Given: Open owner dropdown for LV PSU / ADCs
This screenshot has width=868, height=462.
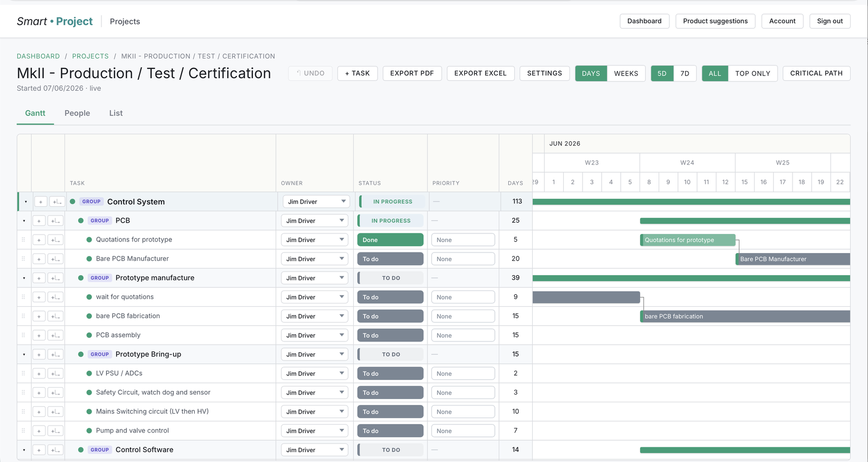Looking at the screenshot, I should [x=315, y=374].
